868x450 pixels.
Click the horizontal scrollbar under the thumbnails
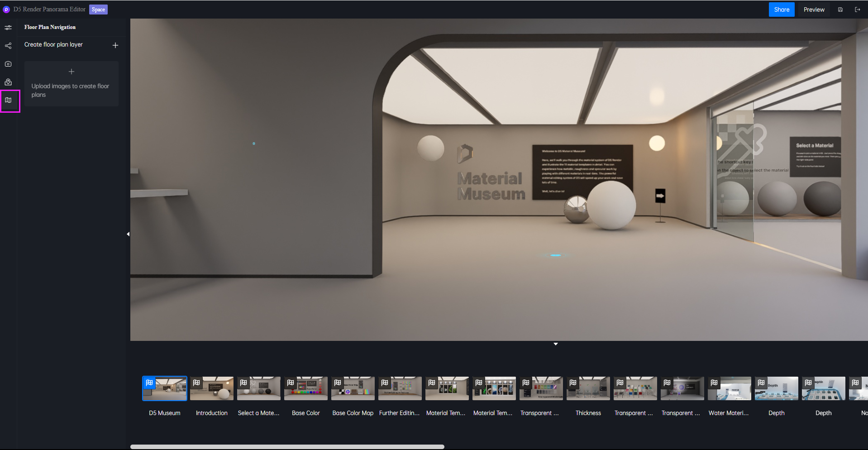287,447
